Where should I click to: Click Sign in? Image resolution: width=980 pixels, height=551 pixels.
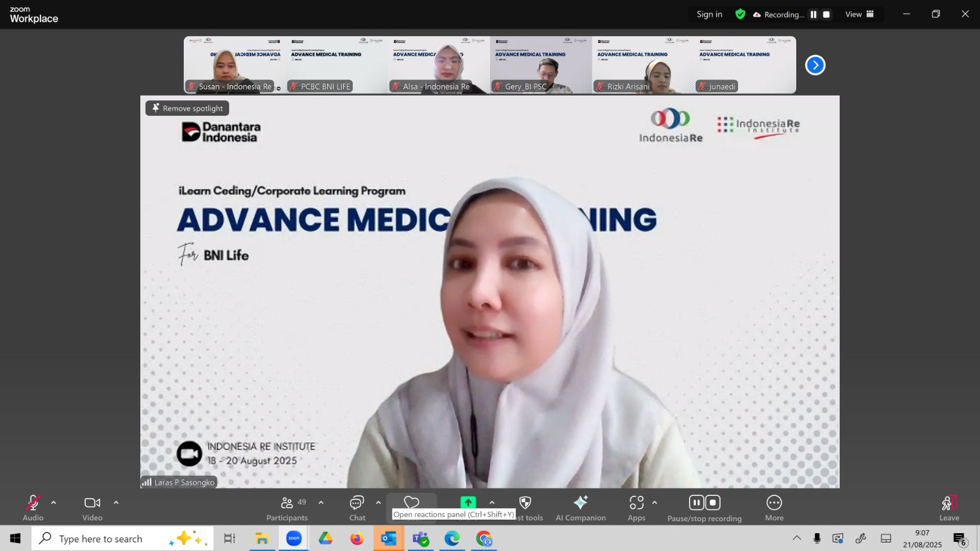tap(709, 14)
